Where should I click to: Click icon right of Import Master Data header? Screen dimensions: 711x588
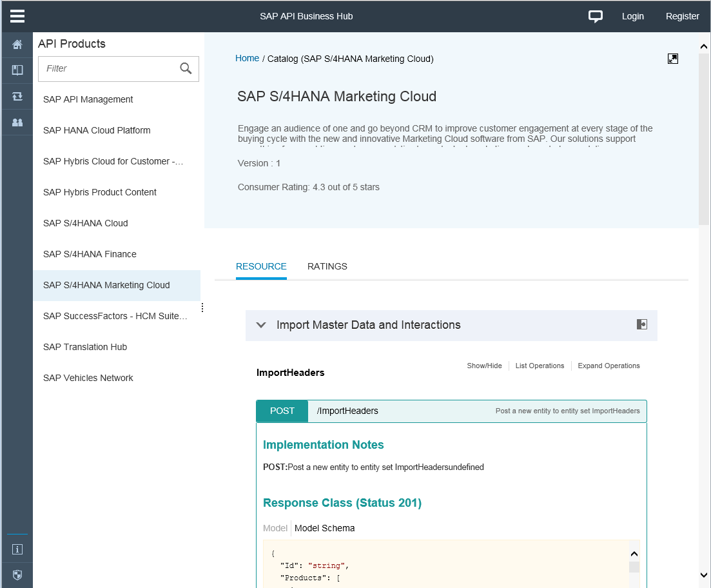pyautogui.click(x=641, y=324)
